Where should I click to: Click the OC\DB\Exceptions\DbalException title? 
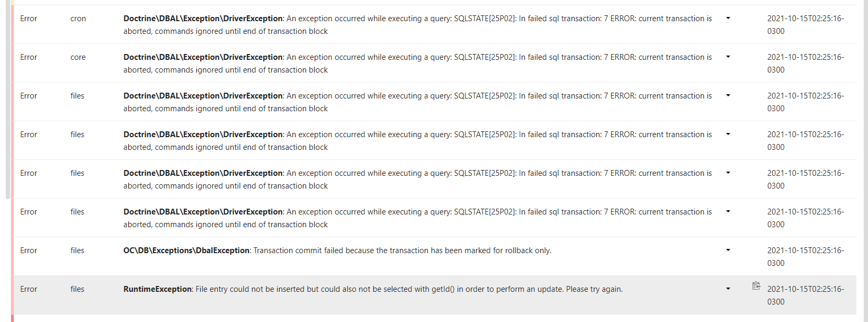click(x=186, y=251)
